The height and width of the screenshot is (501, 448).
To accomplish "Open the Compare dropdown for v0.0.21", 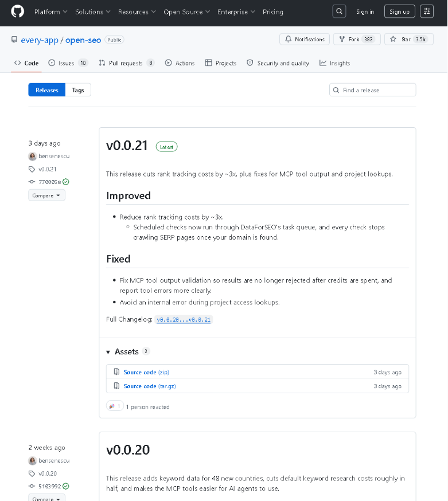I will coord(46,195).
